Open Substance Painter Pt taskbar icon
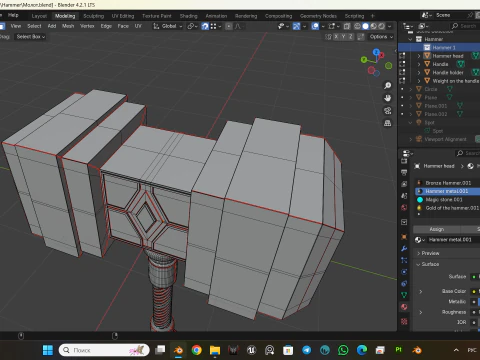The width and height of the screenshot is (480, 360). (x=398, y=350)
